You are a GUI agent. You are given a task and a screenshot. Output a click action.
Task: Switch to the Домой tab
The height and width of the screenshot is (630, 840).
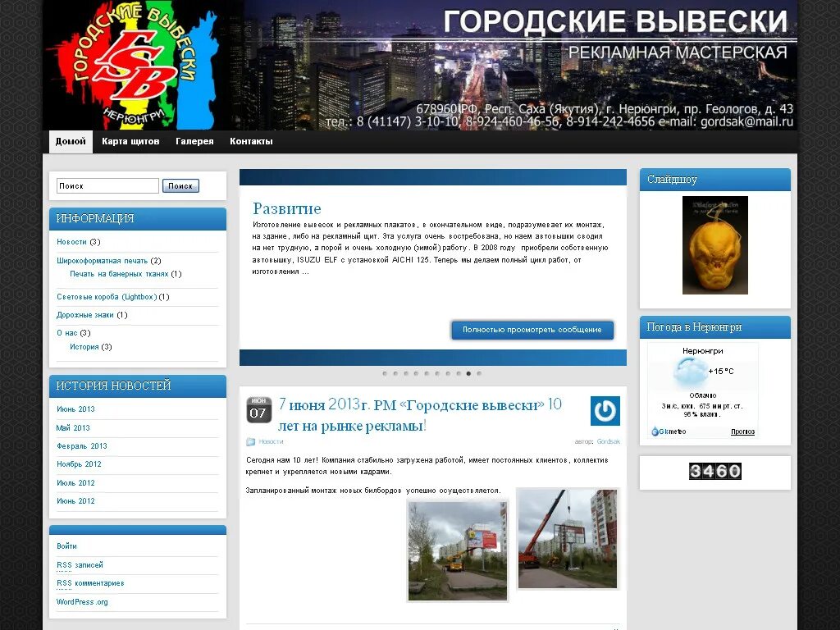70,141
